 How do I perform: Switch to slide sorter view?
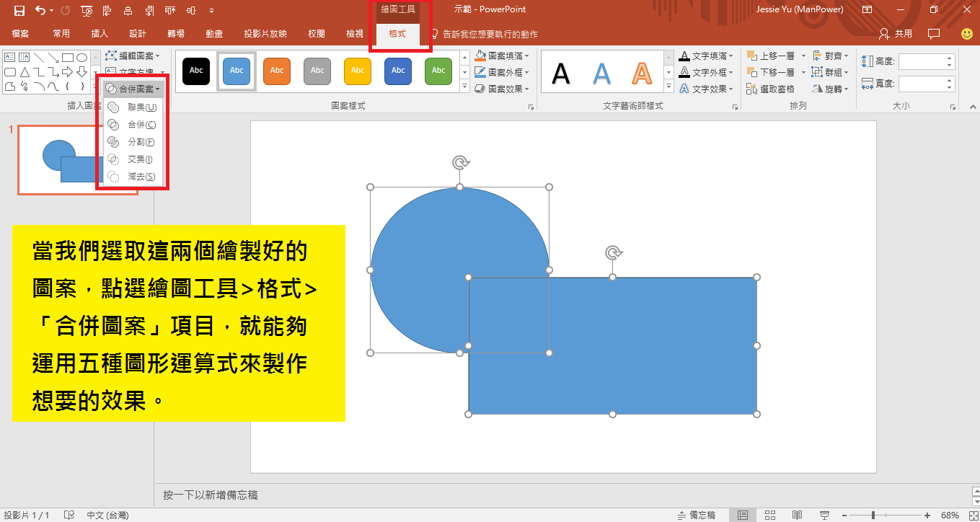(769, 515)
